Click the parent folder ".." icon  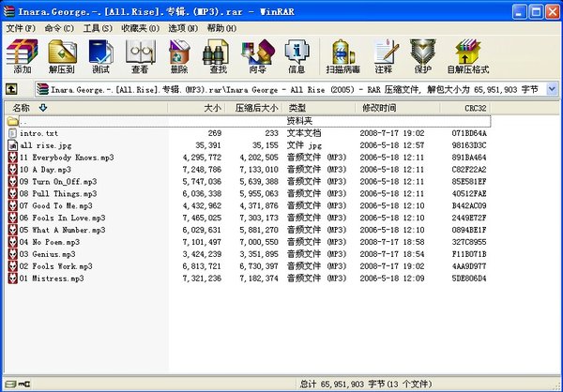(12, 121)
